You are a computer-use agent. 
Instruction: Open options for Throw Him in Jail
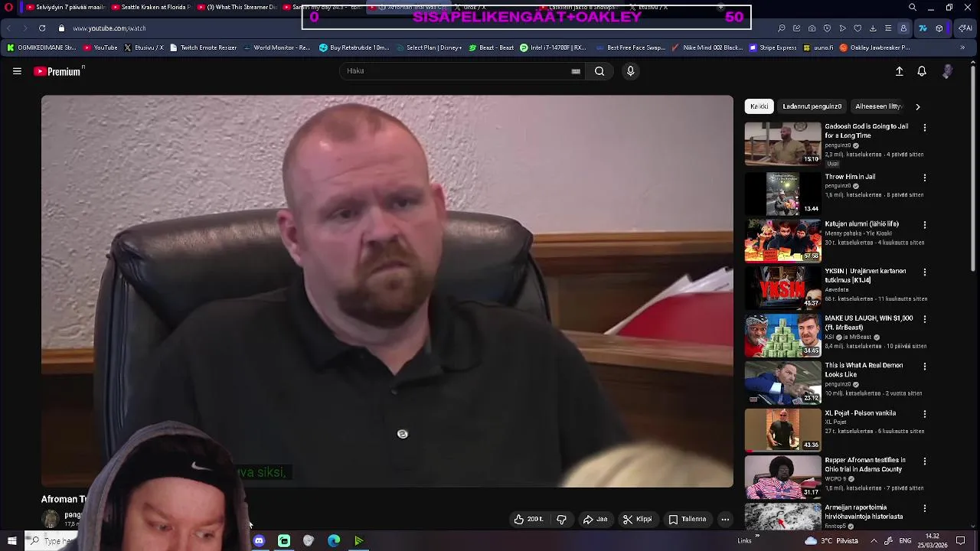[x=925, y=178]
